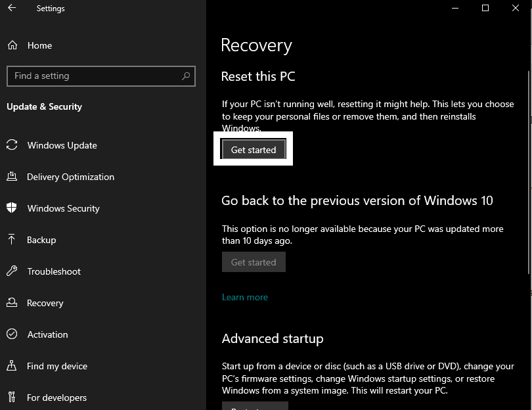Click the Backup up-arrow icon
This screenshot has height=410, width=532.
(12, 239)
